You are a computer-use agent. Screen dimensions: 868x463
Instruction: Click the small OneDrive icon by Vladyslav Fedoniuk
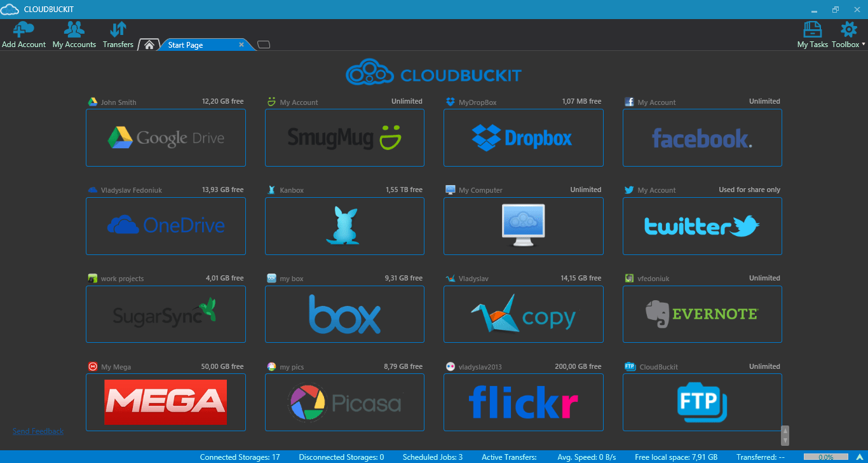(92, 190)
